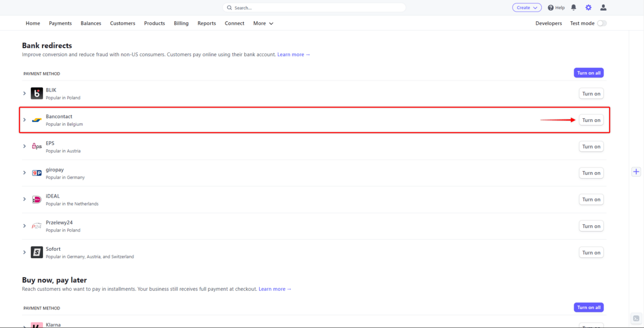Screen dimensions: 644x328
Task: Expand the BLIK row chevron
Action: [24, 93]
